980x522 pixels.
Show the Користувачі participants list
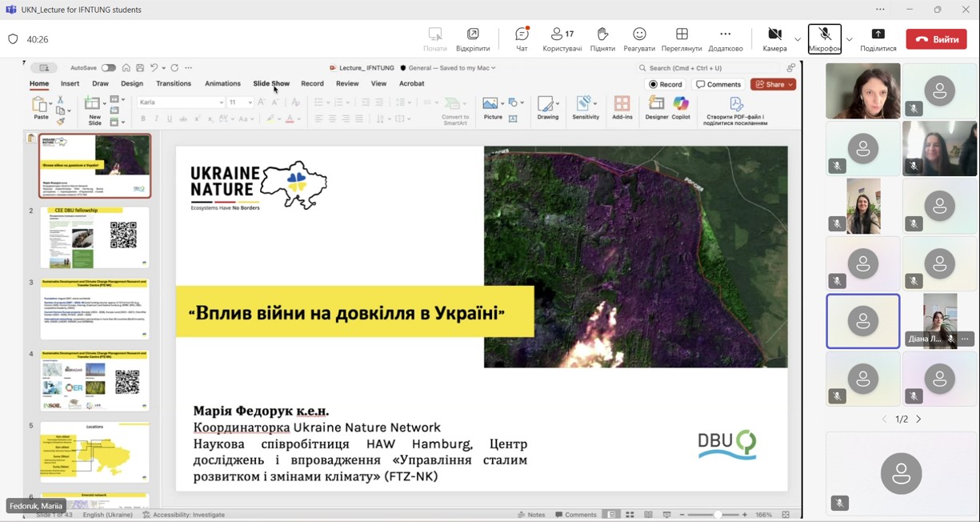coord(562,38)
